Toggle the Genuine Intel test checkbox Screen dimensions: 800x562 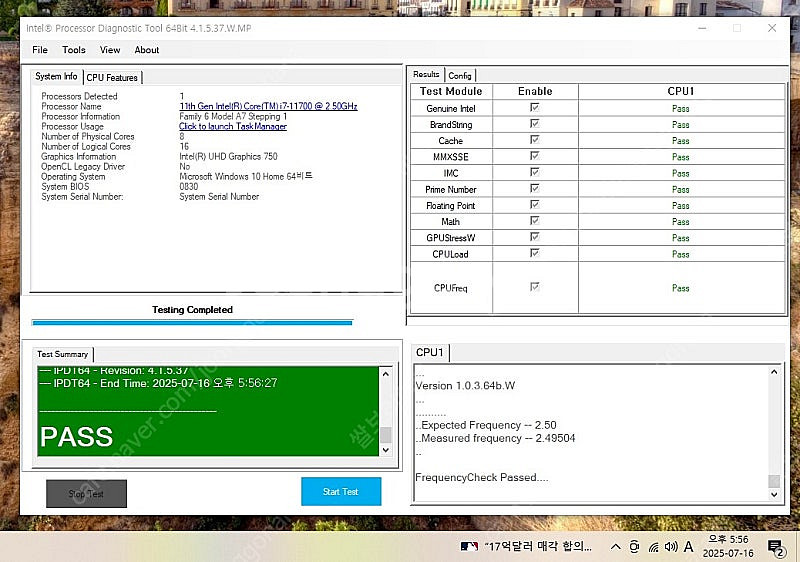click(535, 108)
